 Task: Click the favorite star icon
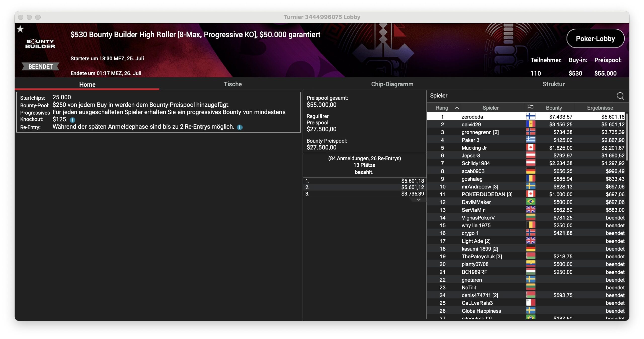click(20, 29)
